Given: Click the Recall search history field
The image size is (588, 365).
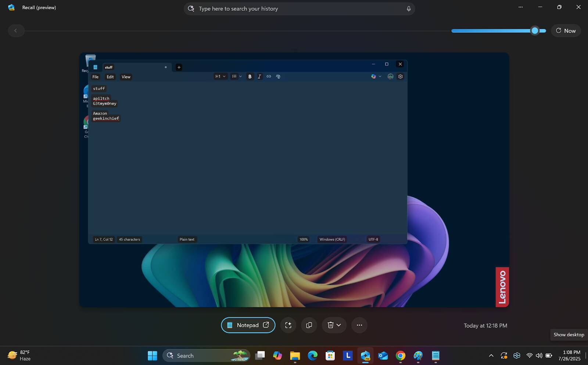Looking at the screenshot, I should (299, 8).
